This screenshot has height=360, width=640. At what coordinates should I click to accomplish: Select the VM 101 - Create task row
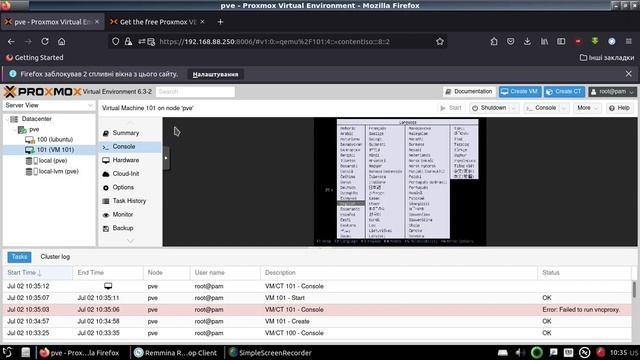tap(318, 321)
